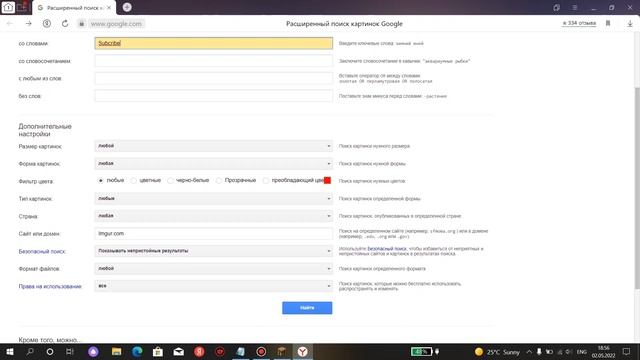
Task: Switch ENG input language indicator
Action: click(x=582, y=351)
